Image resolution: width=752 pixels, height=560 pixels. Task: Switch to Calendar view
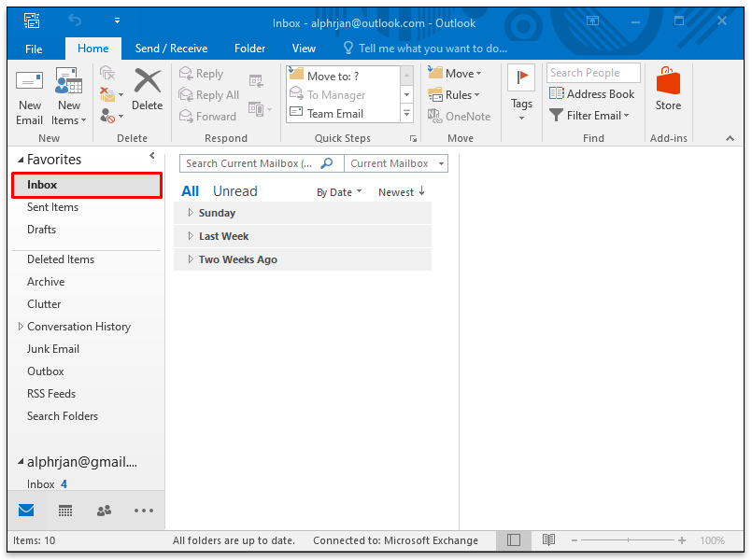pos(65,511)
